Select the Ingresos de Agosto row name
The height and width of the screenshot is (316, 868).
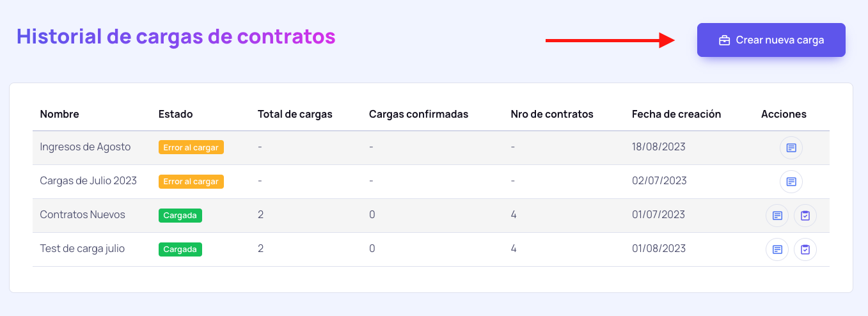coord(85,147)
